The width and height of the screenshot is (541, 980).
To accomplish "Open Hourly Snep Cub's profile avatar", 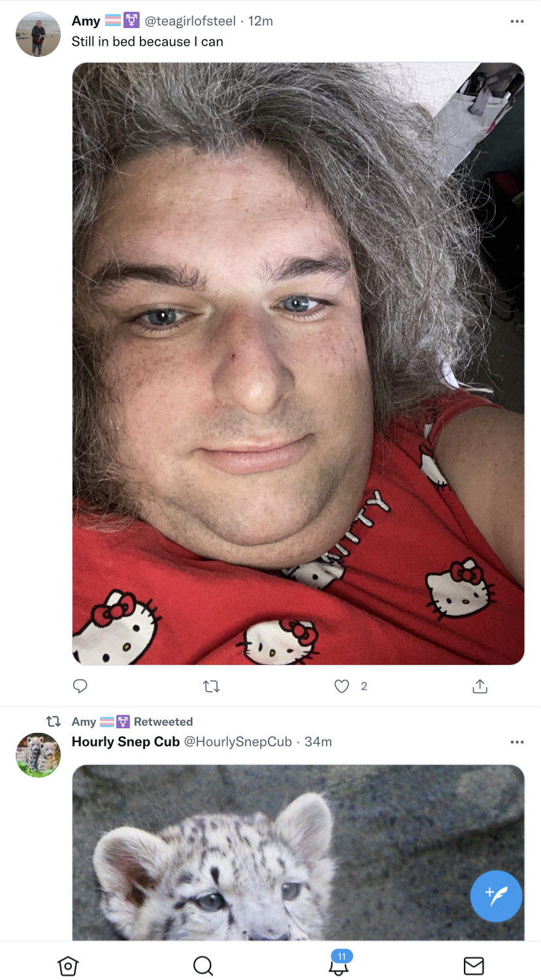I will (38, 754).
